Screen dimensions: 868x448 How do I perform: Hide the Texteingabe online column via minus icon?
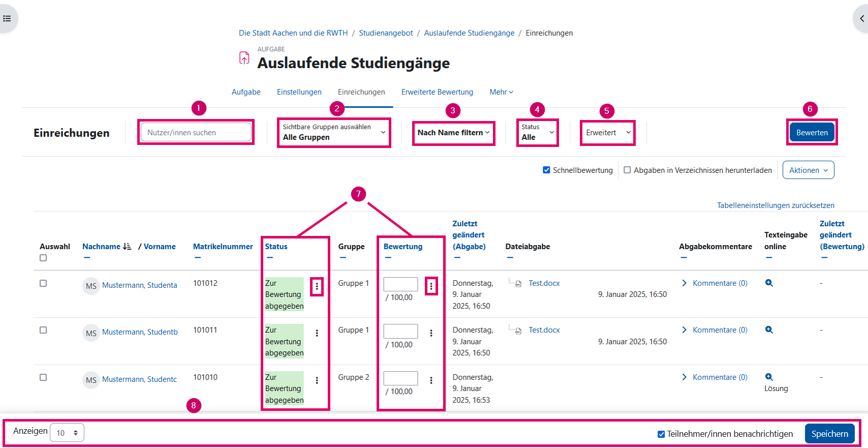(769, 257)
